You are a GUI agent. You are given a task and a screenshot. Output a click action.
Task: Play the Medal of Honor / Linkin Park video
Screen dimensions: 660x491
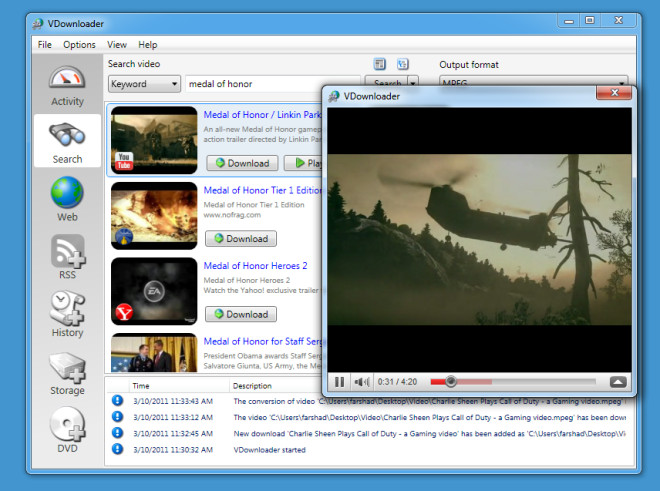click(303, 163)
